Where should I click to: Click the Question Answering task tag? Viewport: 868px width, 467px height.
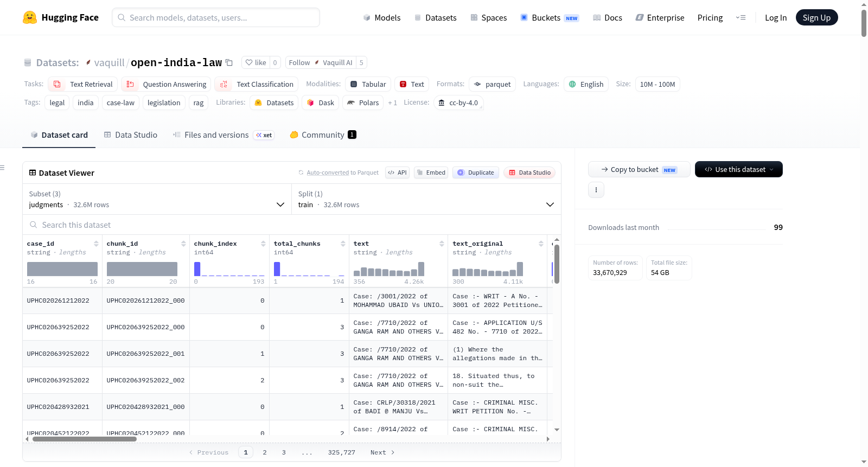tap(166, 84)
